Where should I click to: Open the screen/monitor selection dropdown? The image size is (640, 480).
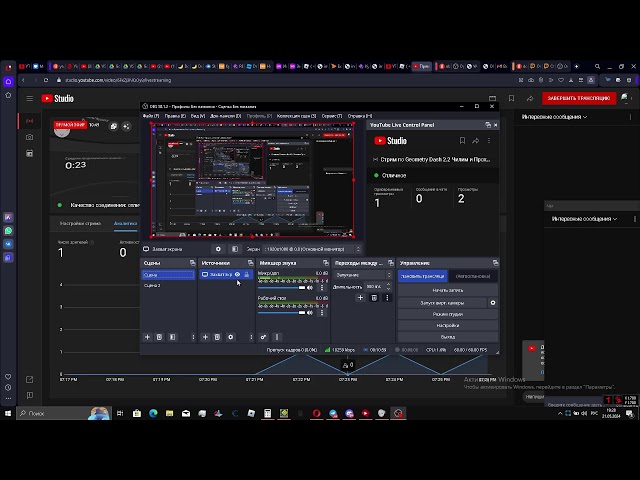tap(312, 249)
